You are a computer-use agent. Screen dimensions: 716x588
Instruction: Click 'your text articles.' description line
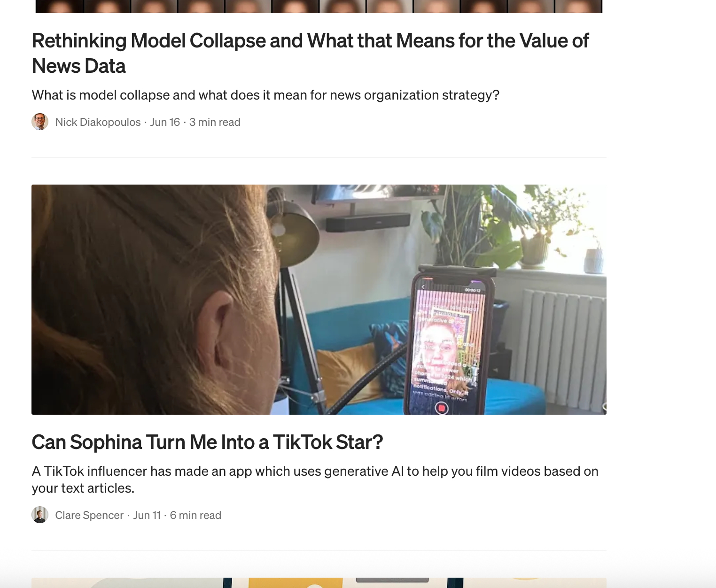click(x=83, y=488)
